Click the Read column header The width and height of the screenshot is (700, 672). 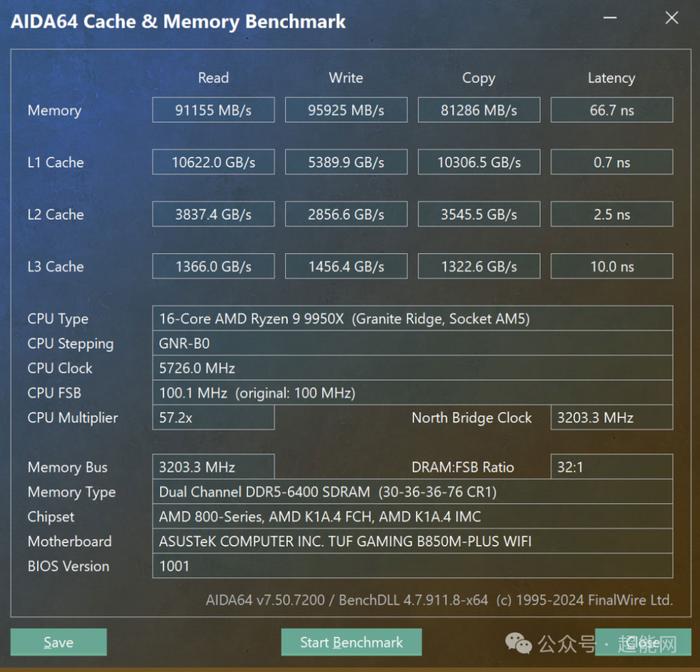tap(213, 78)
